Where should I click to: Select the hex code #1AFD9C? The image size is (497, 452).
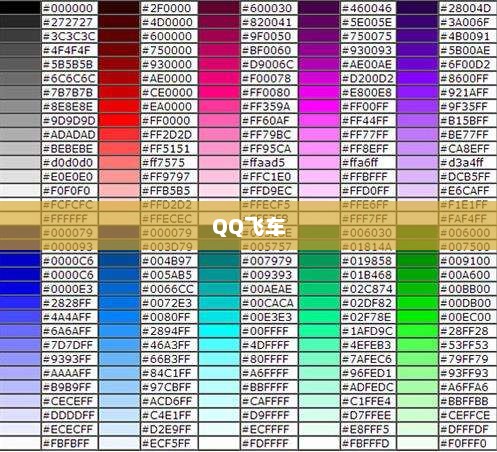[x=367, y=331]
